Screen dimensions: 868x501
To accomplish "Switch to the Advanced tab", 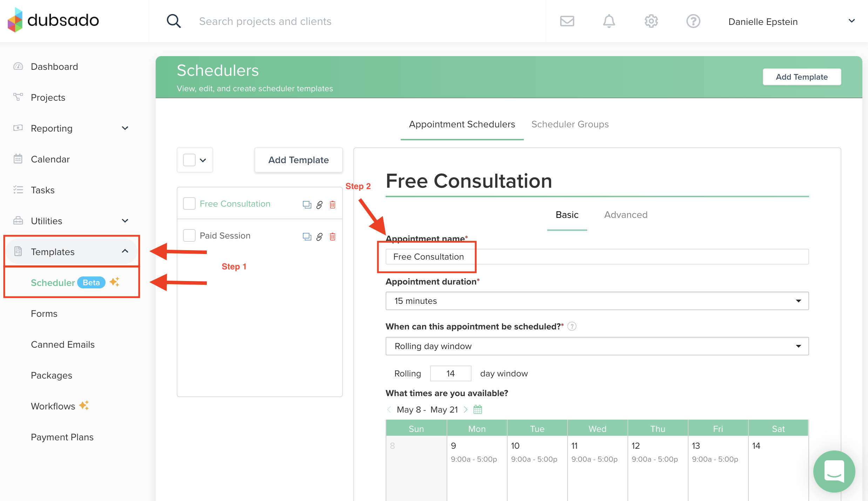I will (x=625, y=215).
